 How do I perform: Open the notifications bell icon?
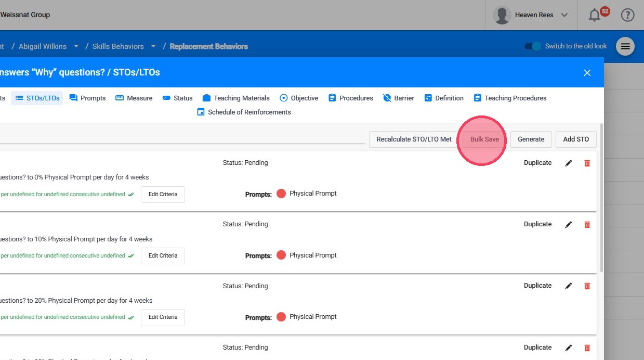point(595,15)
